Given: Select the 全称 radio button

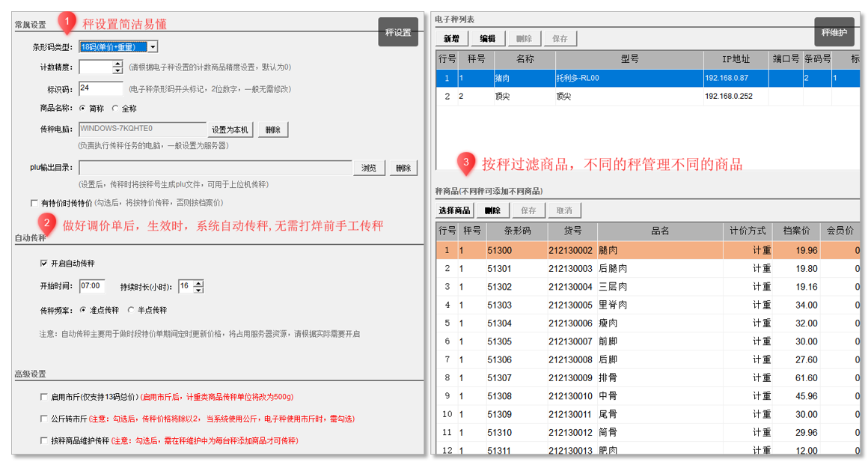Looking at the screenshot, I should [x=115, y=108].
